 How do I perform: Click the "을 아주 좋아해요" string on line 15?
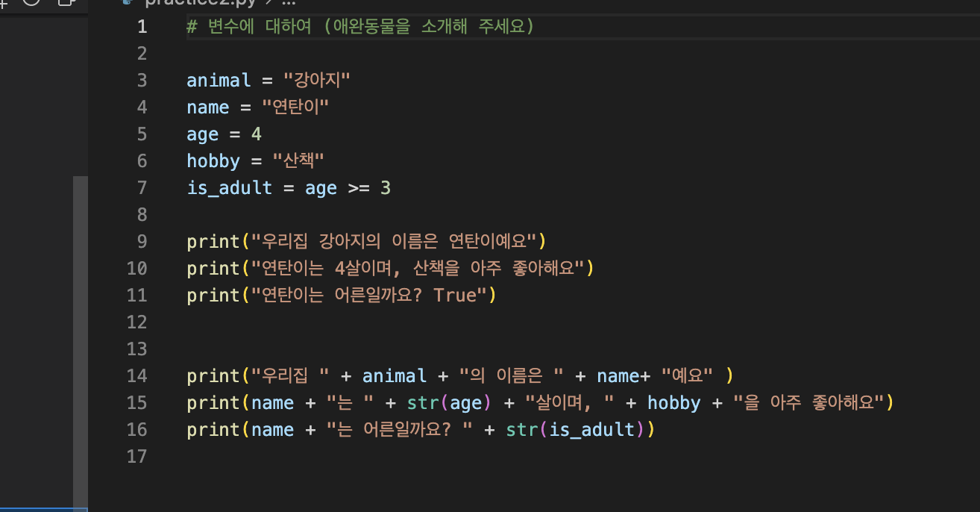808,403
